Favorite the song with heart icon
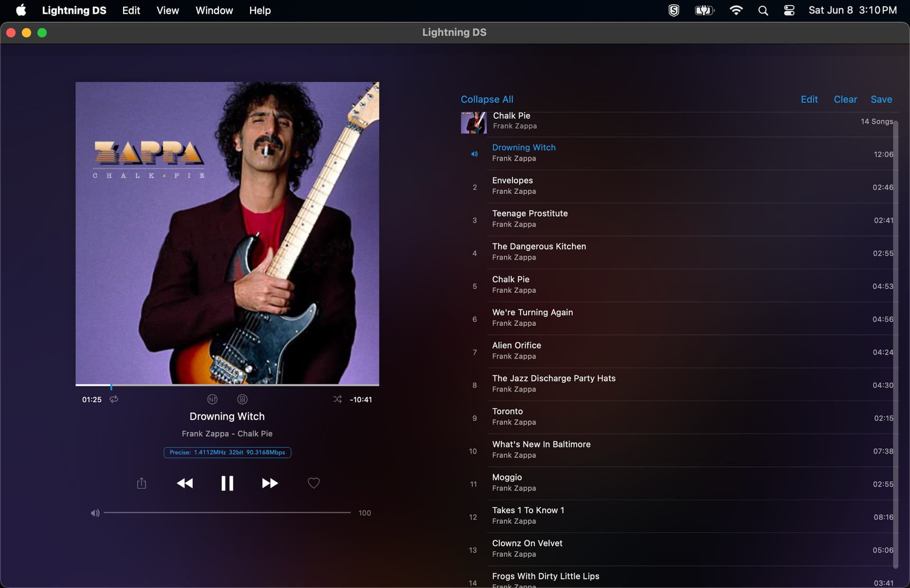The width and height of the screenshot is (910, 588). 313,483
